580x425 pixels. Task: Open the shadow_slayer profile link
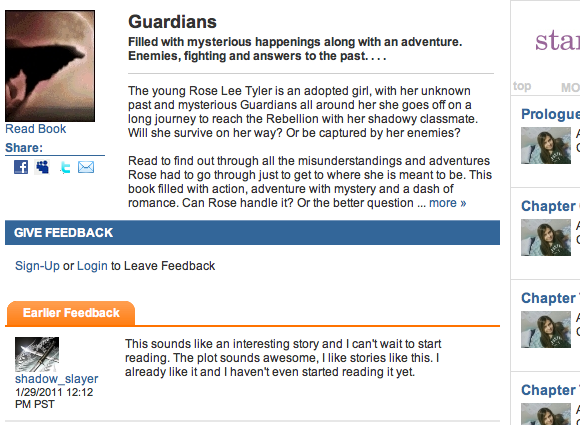[56, 379]
